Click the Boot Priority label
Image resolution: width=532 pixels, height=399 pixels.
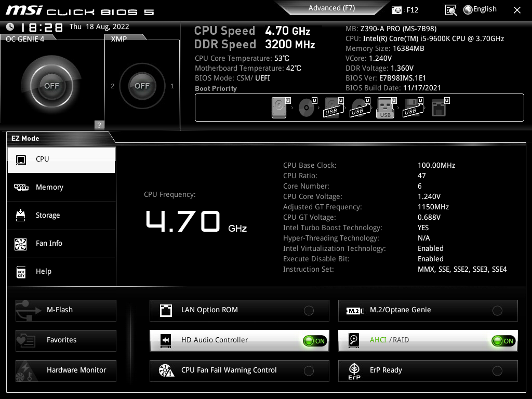pos(216,88)
